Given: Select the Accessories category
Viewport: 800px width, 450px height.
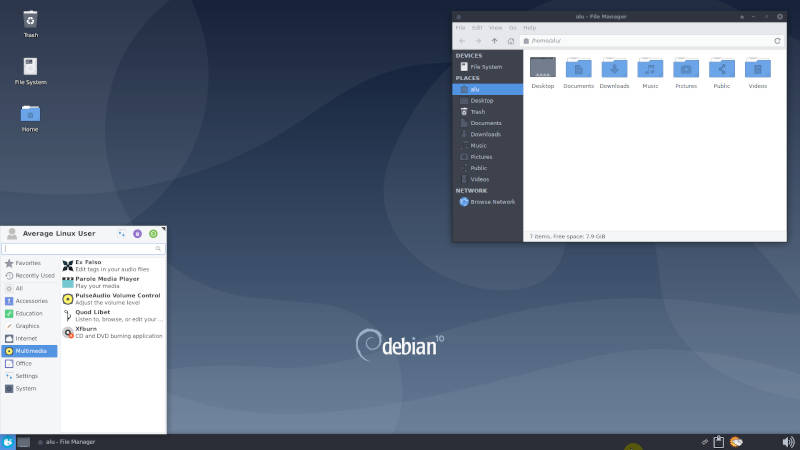Looking at the screenshot, I should (x=30, y=301).
